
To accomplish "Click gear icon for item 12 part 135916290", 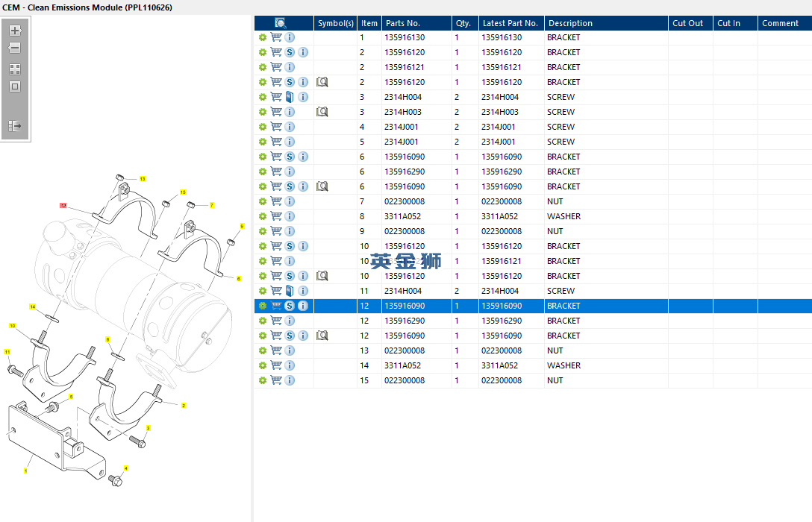I will click(x=263, y=321).
